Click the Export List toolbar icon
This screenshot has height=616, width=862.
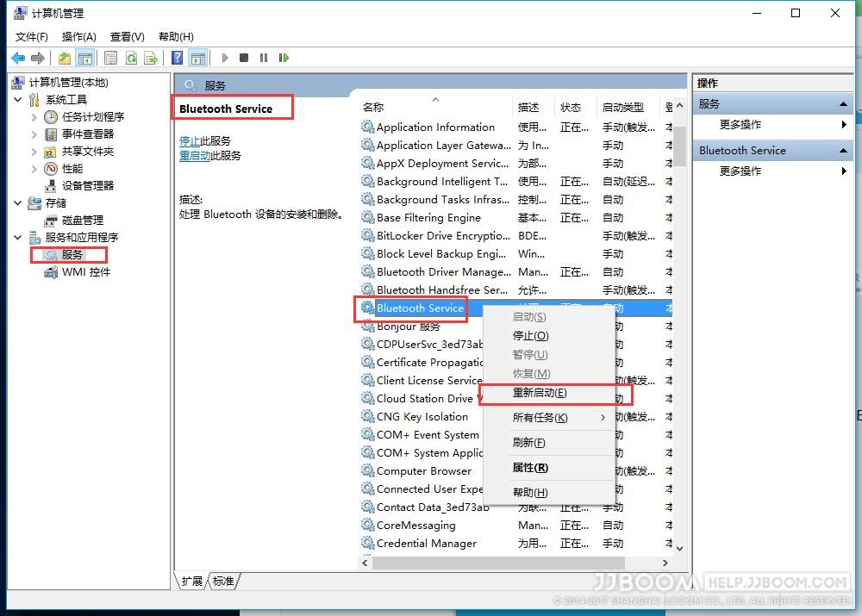click(151, 58)
